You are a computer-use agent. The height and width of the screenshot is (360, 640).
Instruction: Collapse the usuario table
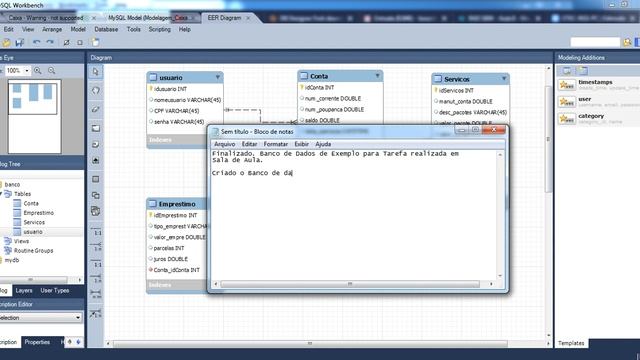[218, 77]
